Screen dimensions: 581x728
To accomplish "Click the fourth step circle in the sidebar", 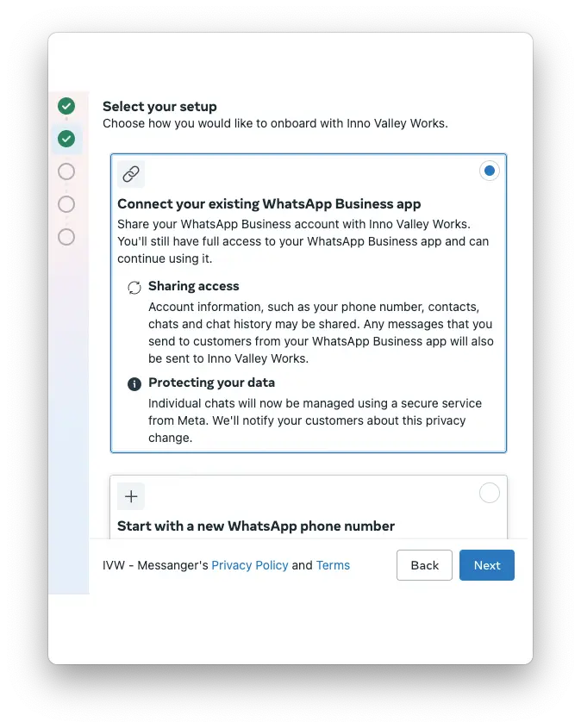I will point(66,204).
